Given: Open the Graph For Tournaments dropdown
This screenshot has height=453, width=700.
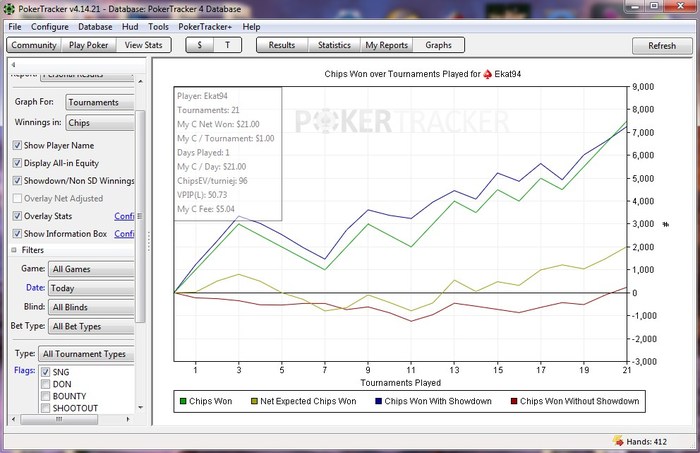Looking at the screenshot, I should pos(100,102).
